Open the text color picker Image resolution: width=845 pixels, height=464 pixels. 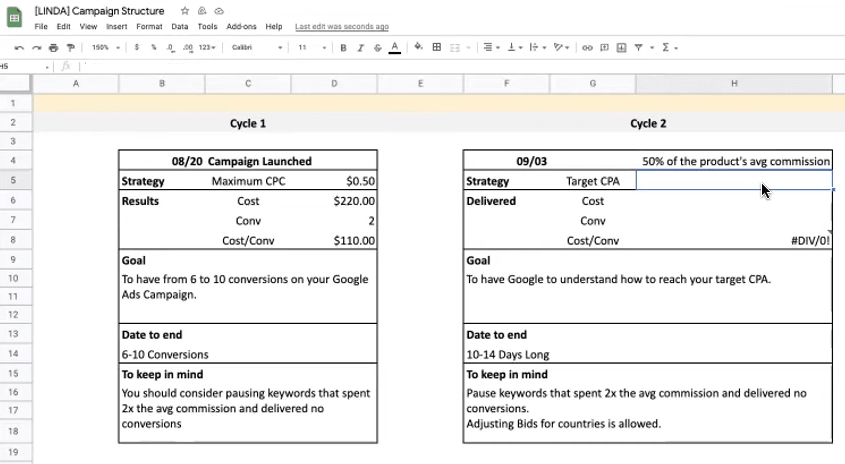click(x=395, y=48)
